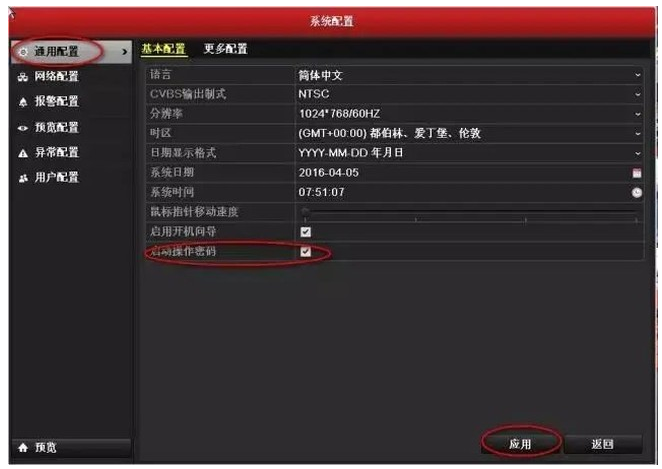Uncheck the 启动操作密码 checkbox
662x469 pixels.
point(306,252)
